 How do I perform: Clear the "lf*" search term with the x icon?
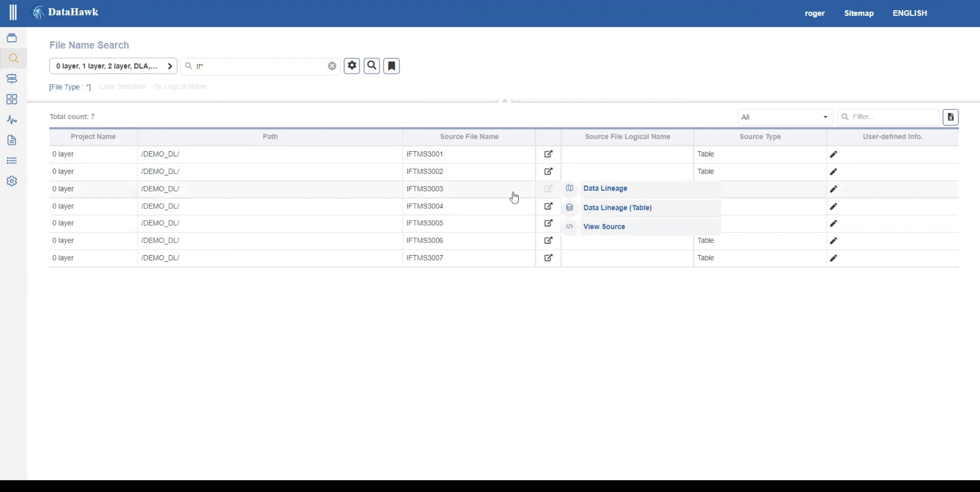click(x=331, y=66)
